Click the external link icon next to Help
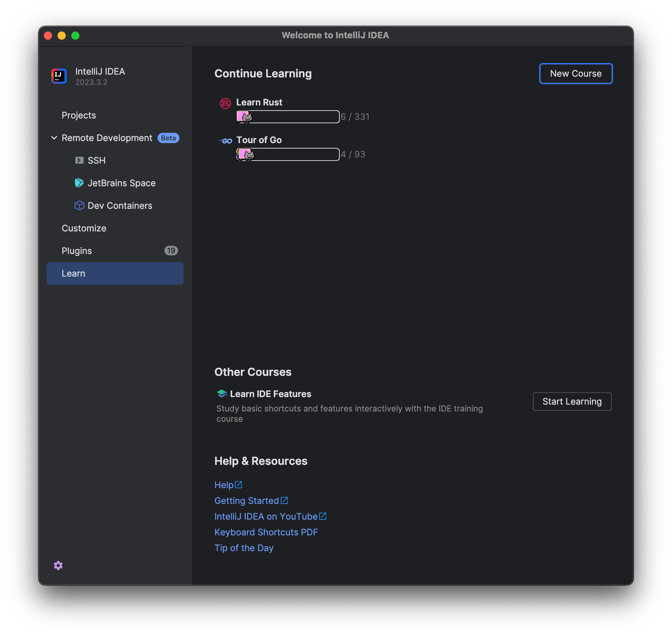672x636 pixels. tap(238, 485)
